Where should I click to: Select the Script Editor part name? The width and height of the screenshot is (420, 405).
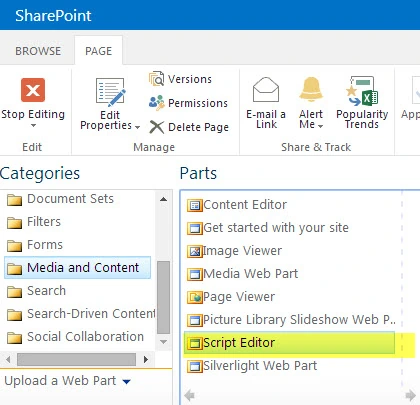pos(239,343)
